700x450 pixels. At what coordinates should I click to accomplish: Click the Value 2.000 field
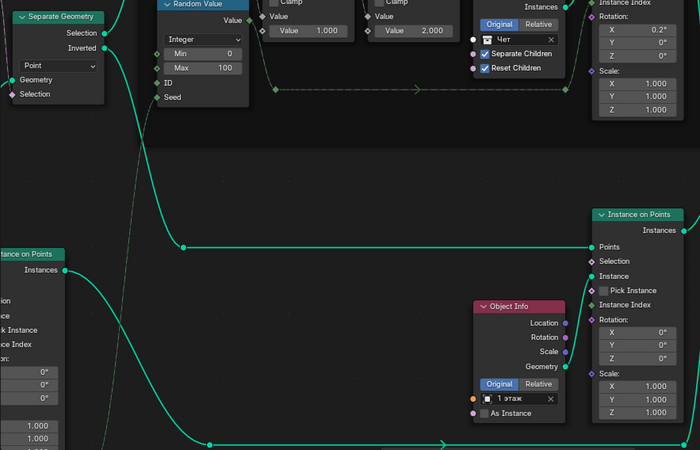pyautogui.click(x=414, y=31)
